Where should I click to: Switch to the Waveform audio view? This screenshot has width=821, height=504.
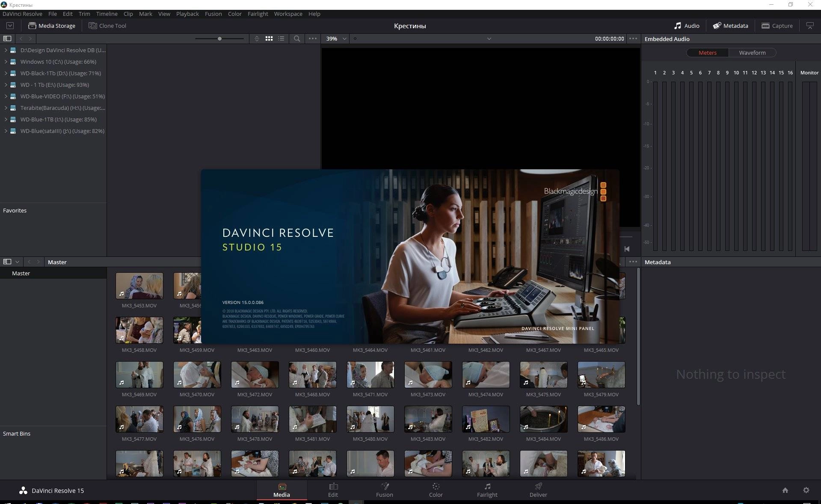point(752,53)
